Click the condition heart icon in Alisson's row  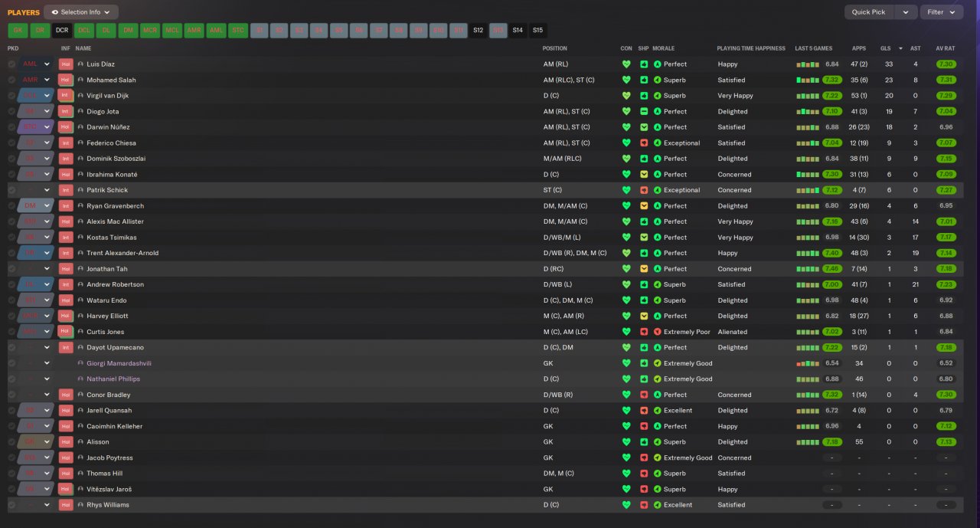coord(626,442)
